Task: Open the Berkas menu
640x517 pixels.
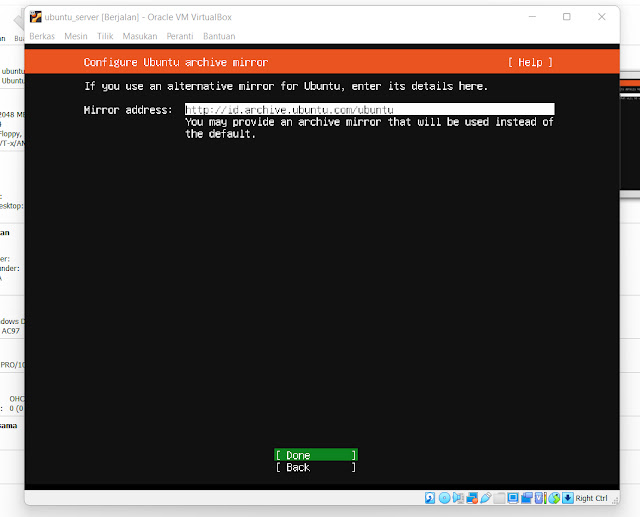Action: [42, 36]
